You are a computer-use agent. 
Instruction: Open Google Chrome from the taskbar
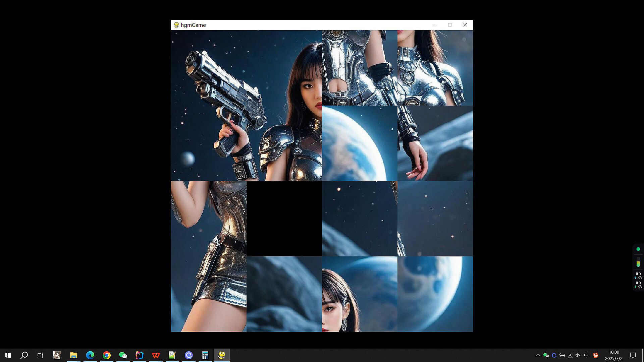(x=106, y=355)
